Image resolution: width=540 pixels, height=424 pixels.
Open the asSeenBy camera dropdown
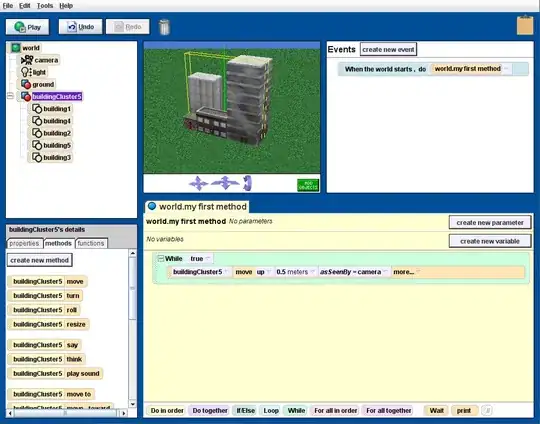385,272
